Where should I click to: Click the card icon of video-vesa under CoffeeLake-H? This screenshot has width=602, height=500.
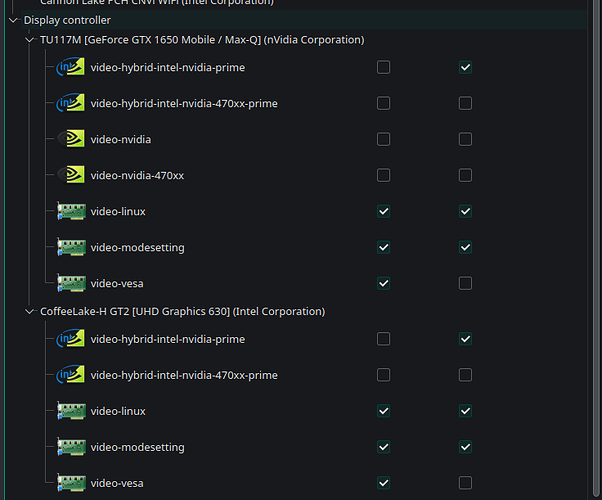point(71,483)
